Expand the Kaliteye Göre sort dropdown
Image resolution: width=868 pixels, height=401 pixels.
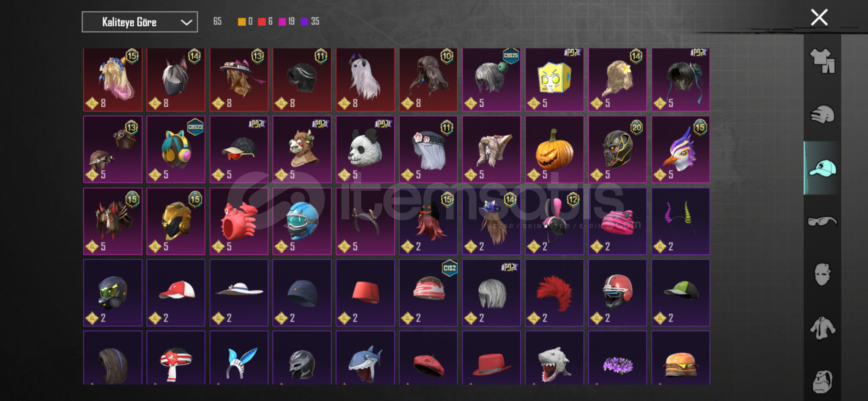point(140,22)
